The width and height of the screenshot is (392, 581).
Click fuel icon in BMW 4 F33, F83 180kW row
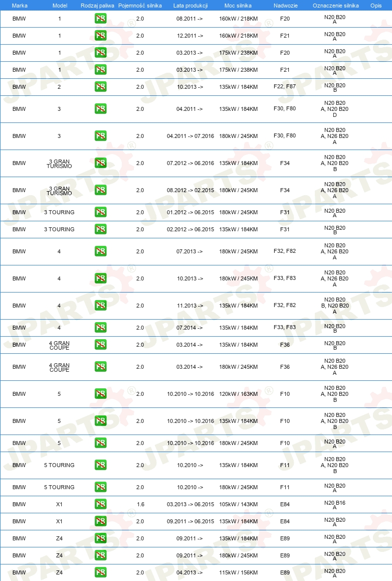100,278
